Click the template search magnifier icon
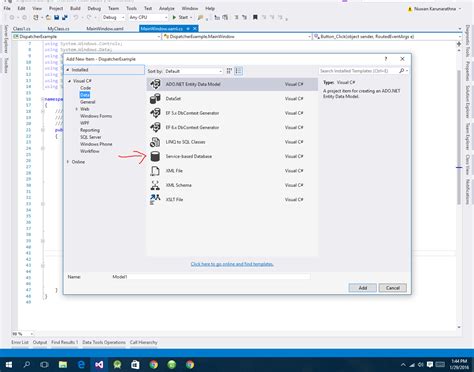 (402, 71)
